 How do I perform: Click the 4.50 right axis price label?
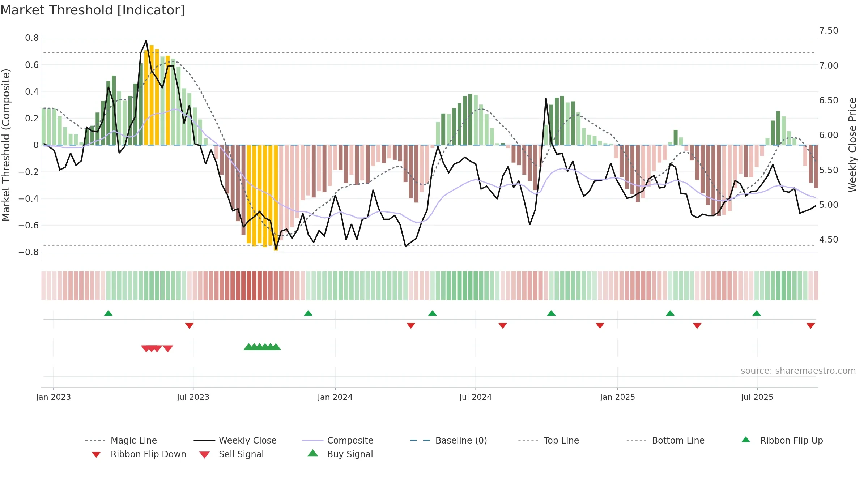(829, 240)
